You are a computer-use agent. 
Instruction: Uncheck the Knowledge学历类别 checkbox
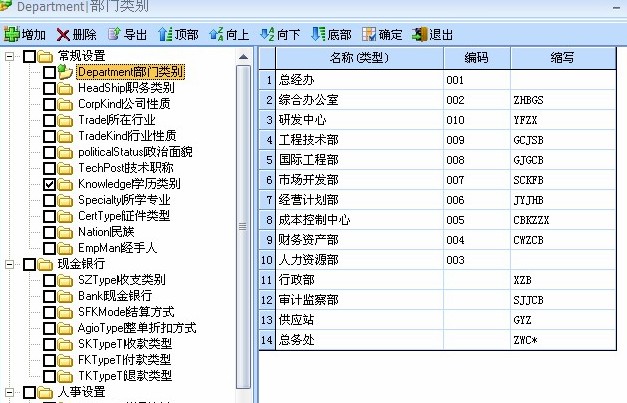click(x=49, y=185)
